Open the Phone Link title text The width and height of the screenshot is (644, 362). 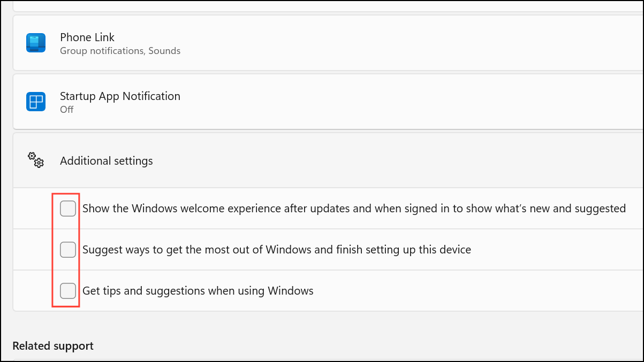[87, 37]
